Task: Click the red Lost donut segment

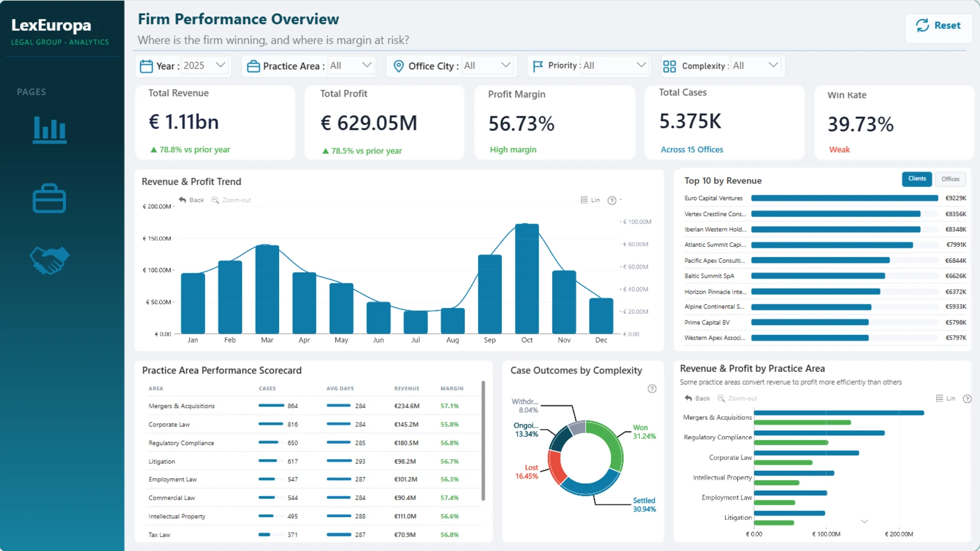Action: [555, 467]
